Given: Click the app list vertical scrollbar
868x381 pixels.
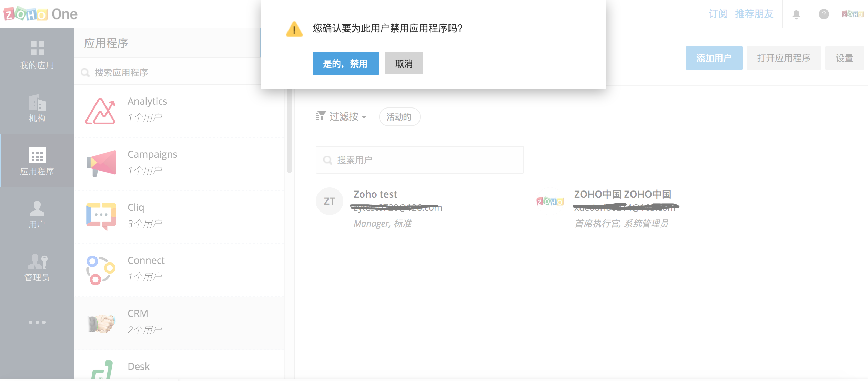Looking at the screenshot, I should pyautogui.click(x=289, y=131).
